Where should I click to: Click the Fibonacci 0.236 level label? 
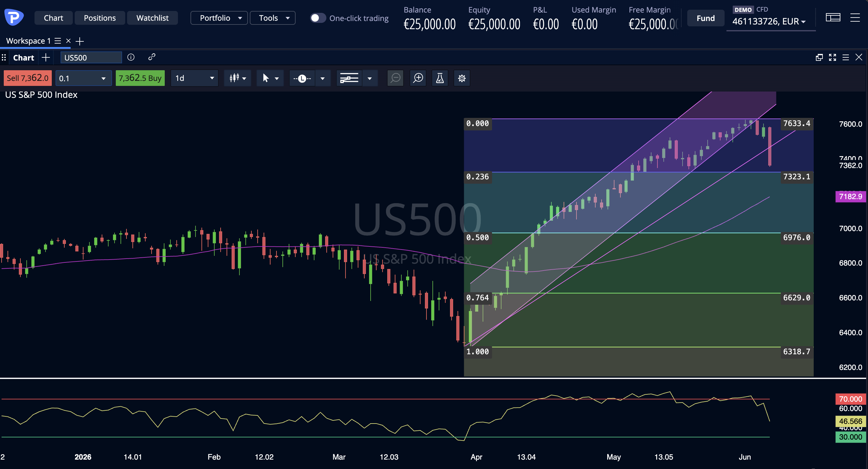point(478,177)
